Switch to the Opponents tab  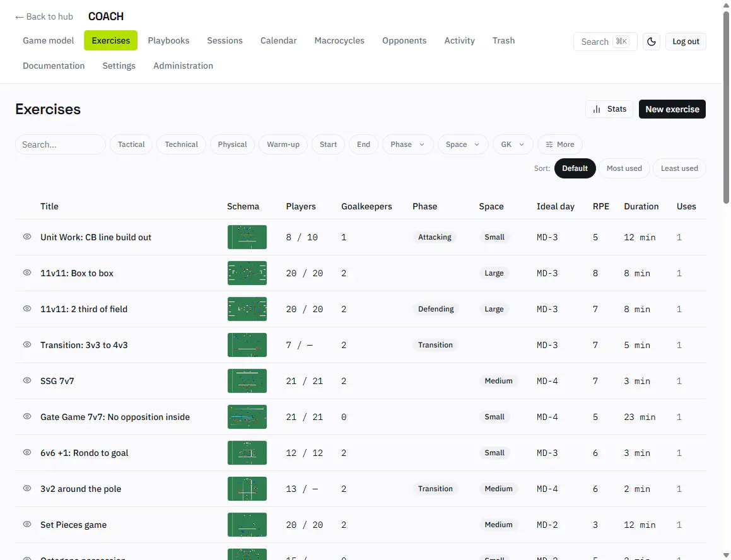click(x=404, y=40)
